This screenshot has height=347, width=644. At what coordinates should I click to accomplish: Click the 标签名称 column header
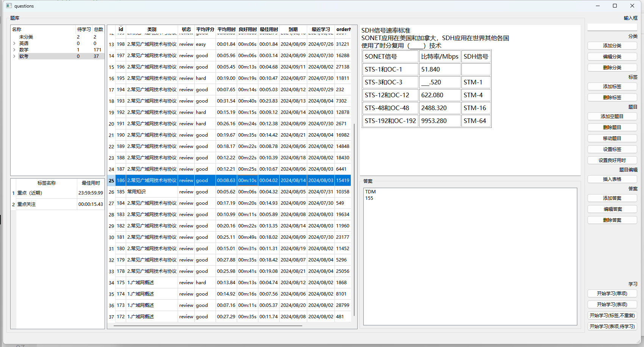click(x=47, y=183)
